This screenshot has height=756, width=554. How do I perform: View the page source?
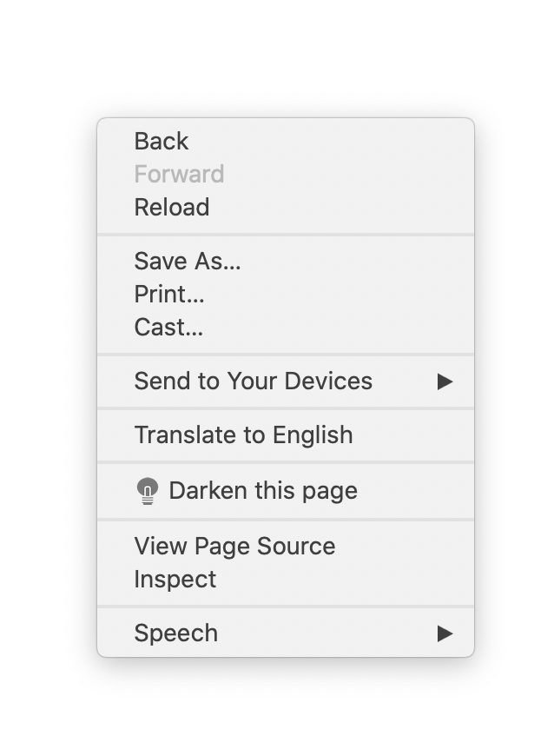[234, 546]
